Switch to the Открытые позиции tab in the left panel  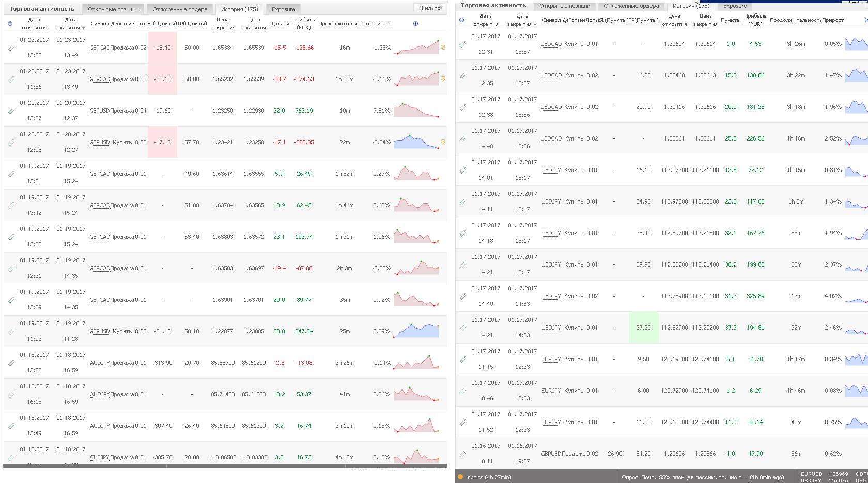point(113,9)
